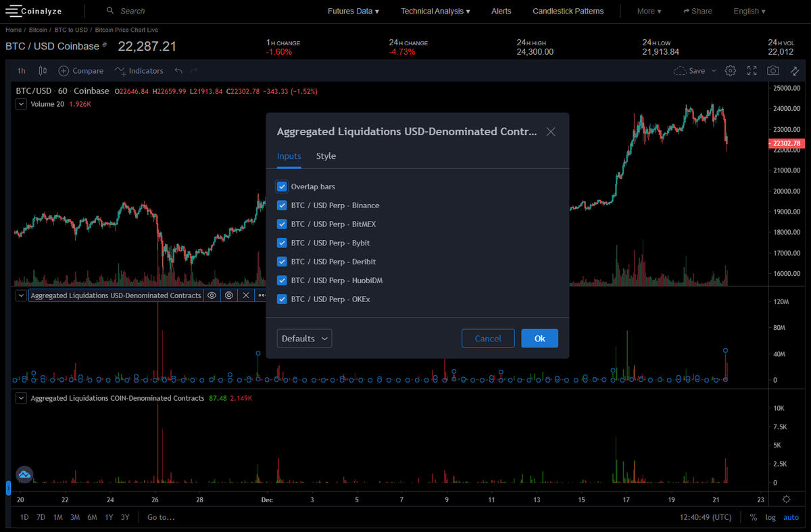Uncheck BTC / USD Perp - BitMEX

282,224
